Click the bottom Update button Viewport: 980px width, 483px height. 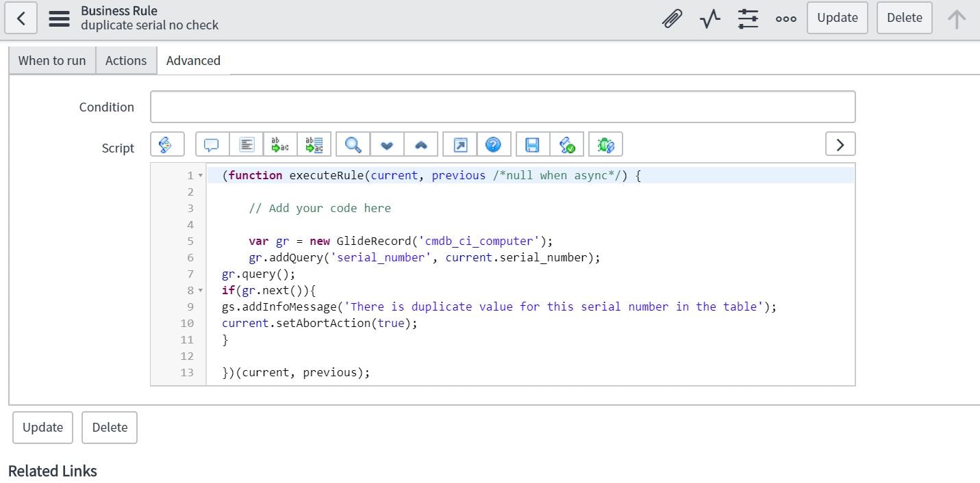tap(42, 428)
